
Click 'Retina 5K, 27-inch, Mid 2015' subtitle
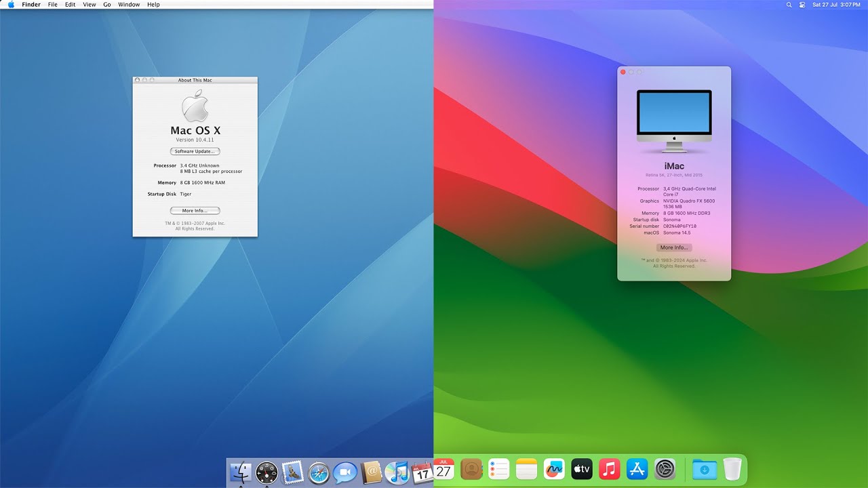(x=674, y=175)
